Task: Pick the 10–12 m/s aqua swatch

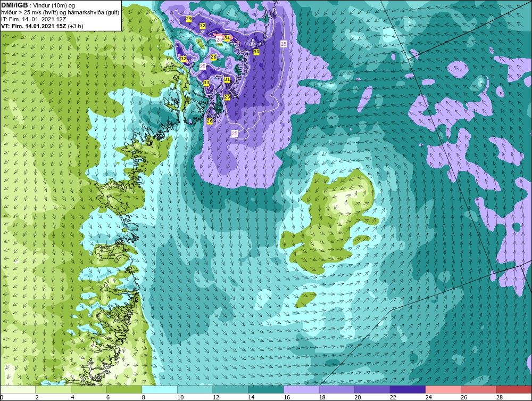Action: 195,389
